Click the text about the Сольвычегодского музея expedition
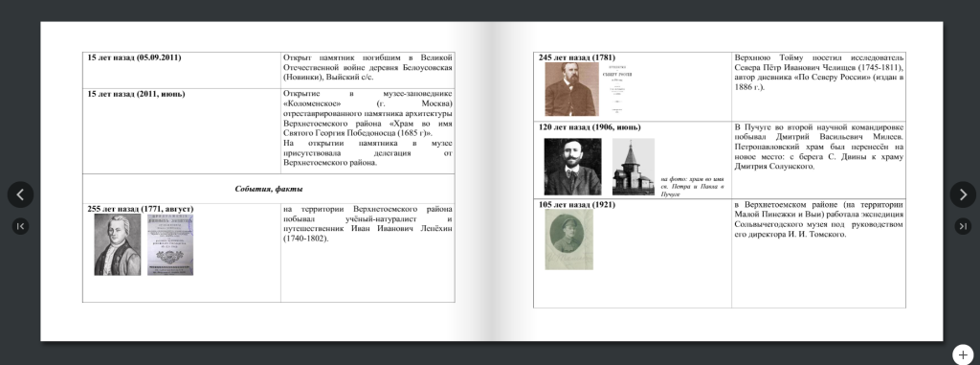 819,219
